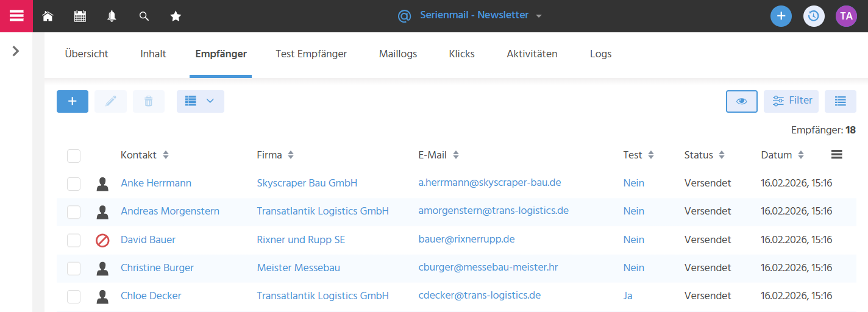868x312 pixels.
Task: Open the column settings hamburger icon in table header
Action: pos(837,155)
